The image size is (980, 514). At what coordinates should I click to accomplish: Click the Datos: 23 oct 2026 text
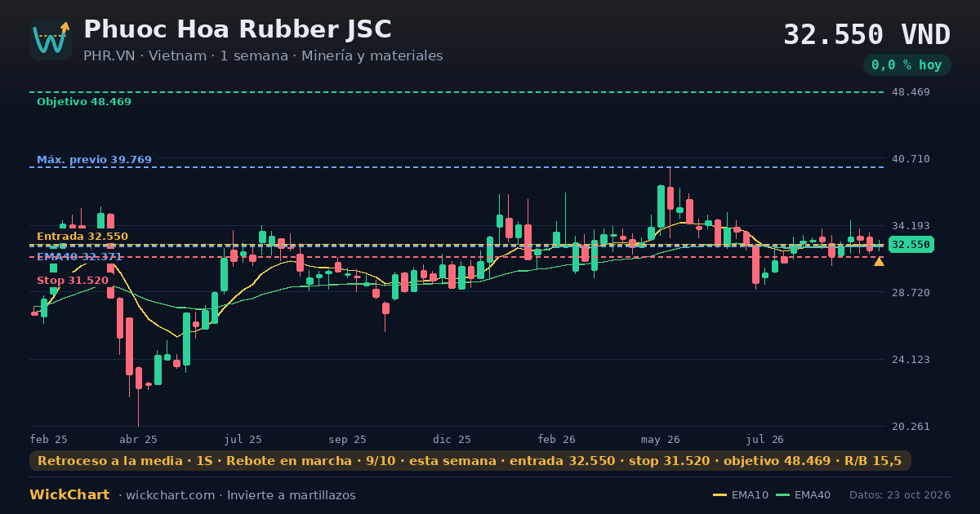900,495
